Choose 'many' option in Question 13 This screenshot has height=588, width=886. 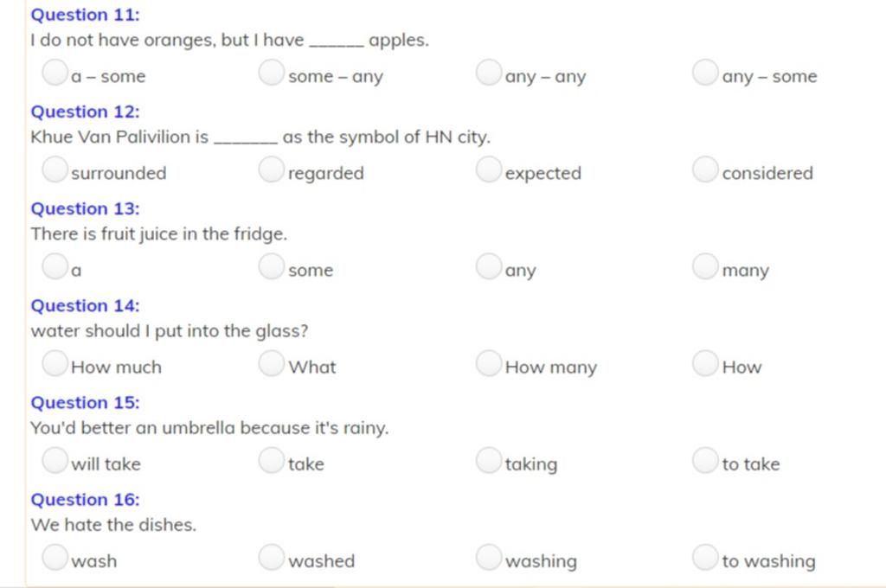pyautogui.click(x=705, y=266)
